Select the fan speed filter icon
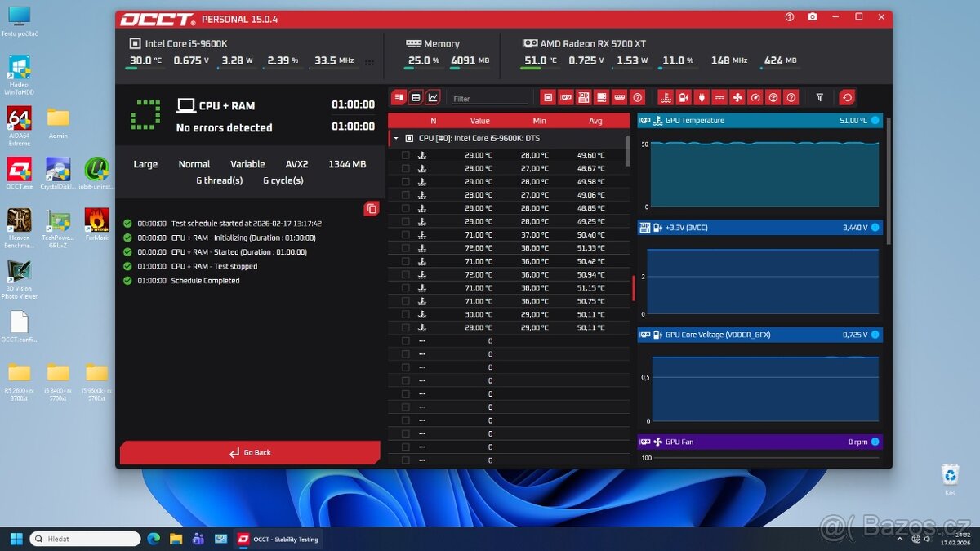The height and width of the screenshot is (551, 980). point(737,97)
